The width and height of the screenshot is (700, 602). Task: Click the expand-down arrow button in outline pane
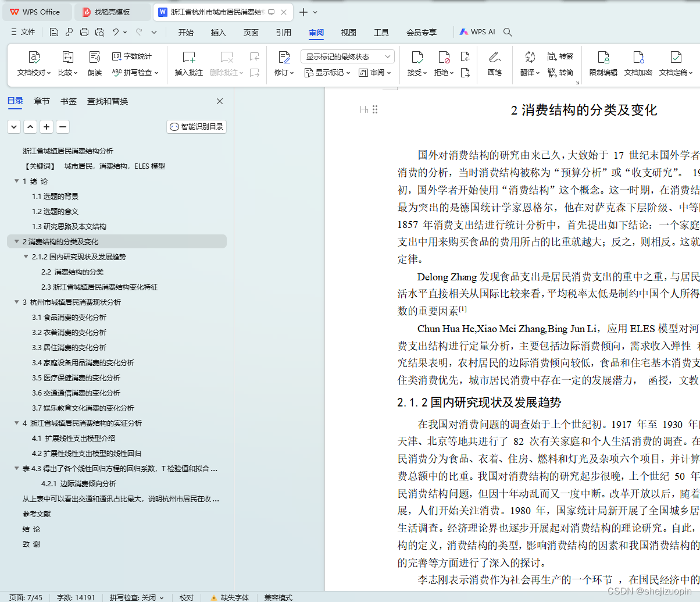tap(14, 127)
